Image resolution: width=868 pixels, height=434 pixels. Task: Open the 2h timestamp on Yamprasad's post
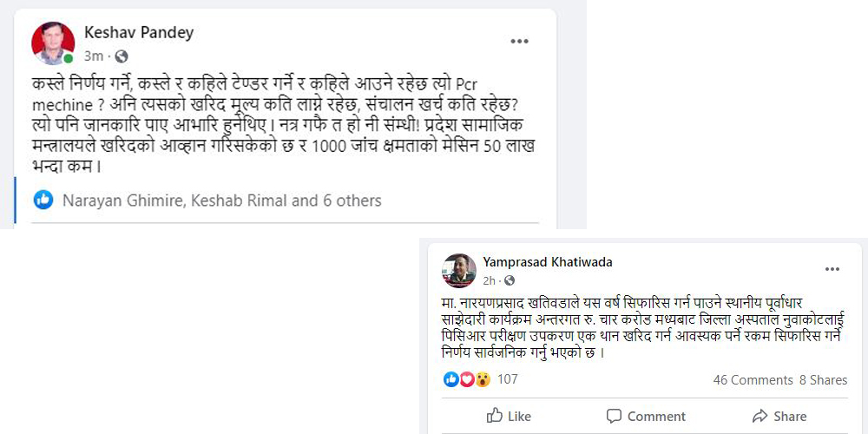(490, 280)
